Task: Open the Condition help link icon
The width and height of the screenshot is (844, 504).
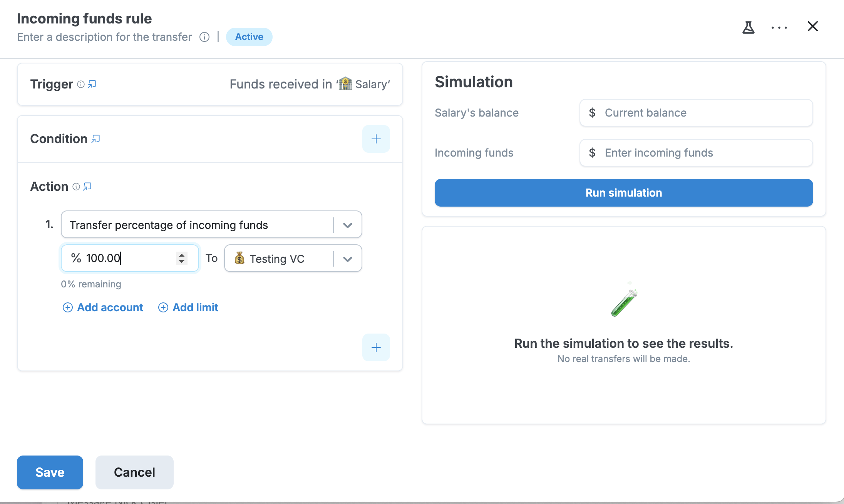Action: click(x=96, y=139)
